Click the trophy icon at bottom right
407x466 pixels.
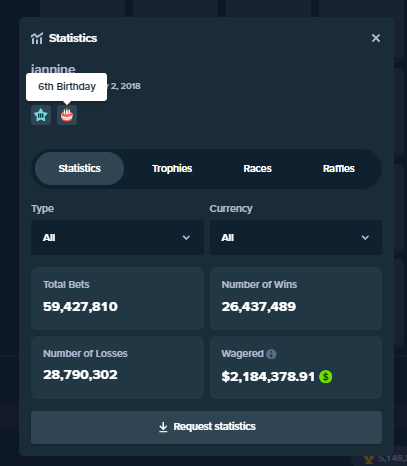[x=369, y=460]
